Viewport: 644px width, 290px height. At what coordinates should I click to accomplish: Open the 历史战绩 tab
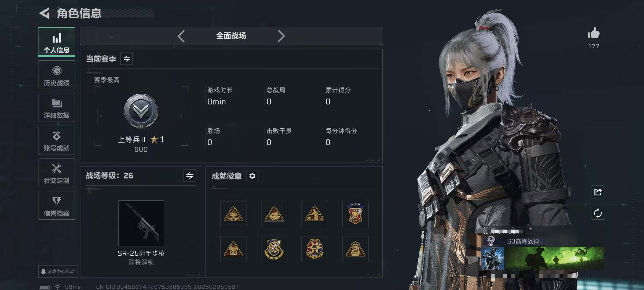57,75
